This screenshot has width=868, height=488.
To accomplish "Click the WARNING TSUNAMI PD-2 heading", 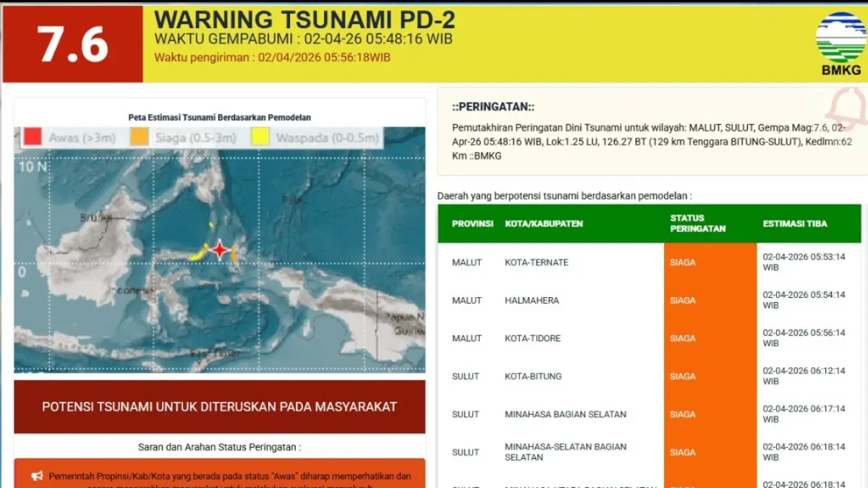I will (305, 19).
